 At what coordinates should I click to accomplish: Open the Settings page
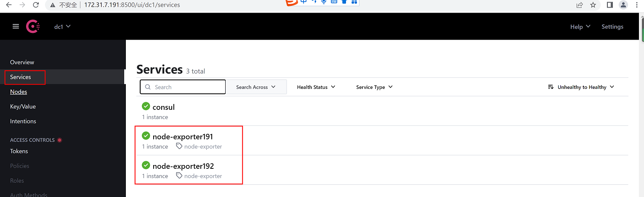coord(612,27)
